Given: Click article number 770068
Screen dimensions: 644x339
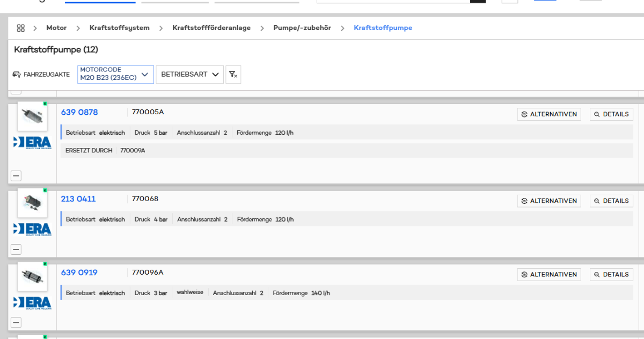Looking at the screenshot, I should click(x=145, y=198).
